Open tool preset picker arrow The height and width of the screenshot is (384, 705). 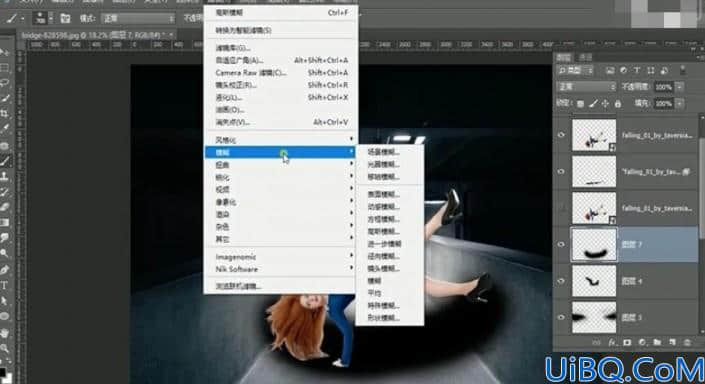(22, 19)
